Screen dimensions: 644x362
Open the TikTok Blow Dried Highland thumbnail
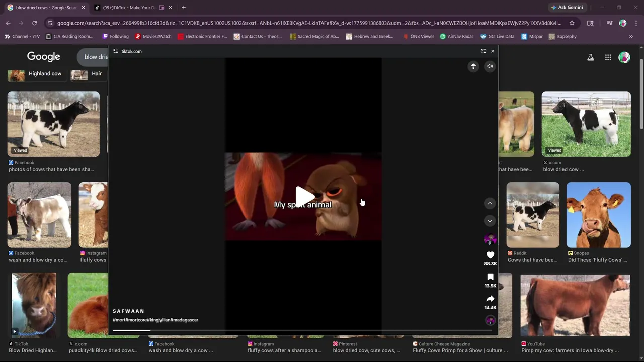pyautogui.click(x=34, y=305)
